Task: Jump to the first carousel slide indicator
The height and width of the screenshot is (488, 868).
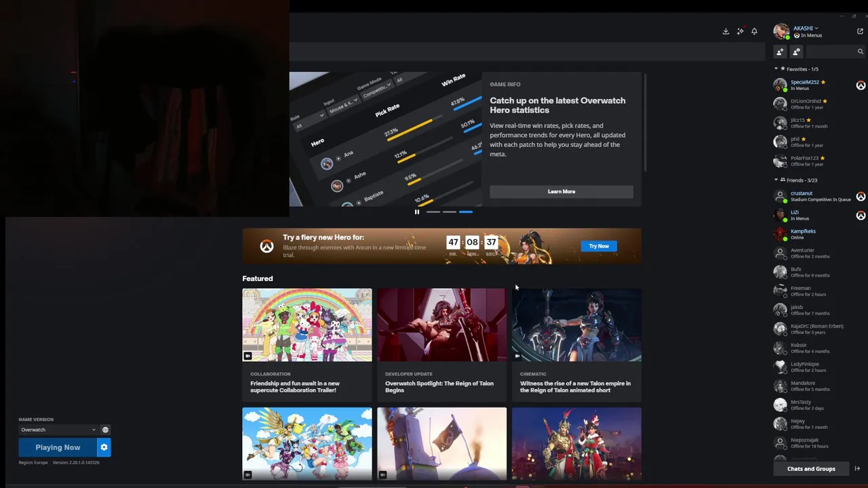Action: point(433,212)
